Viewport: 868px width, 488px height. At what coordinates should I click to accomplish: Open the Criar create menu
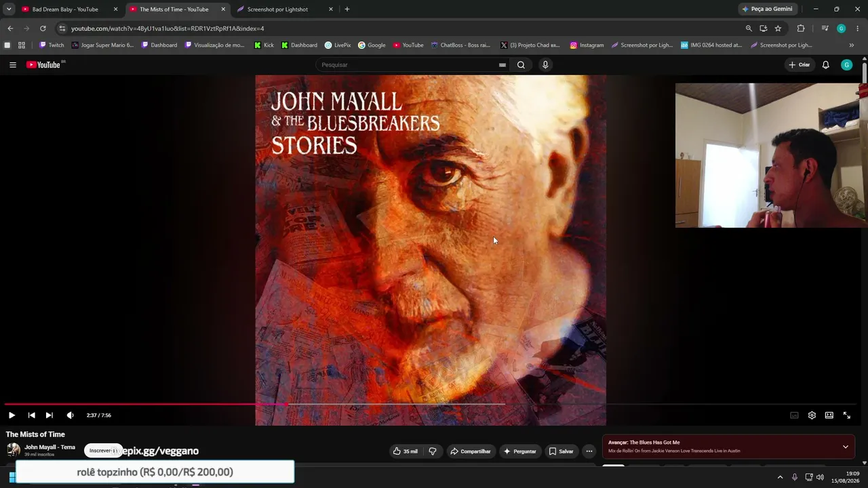coord(800,65)
